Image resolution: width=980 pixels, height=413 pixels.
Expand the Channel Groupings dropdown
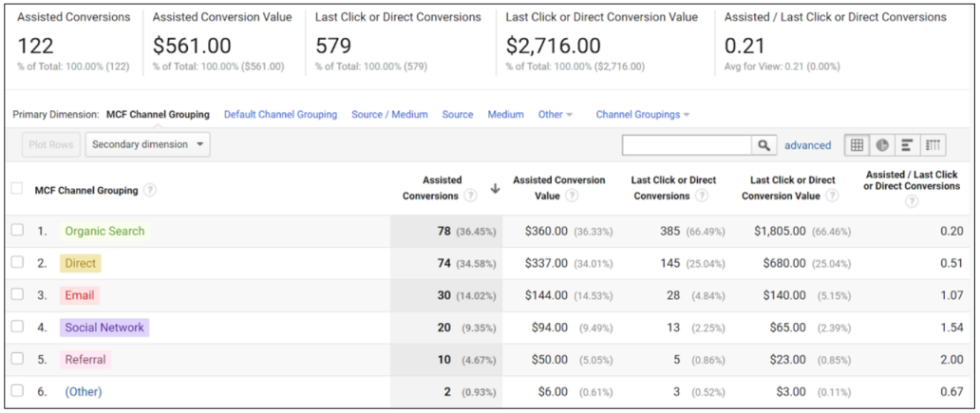[643, 114]
